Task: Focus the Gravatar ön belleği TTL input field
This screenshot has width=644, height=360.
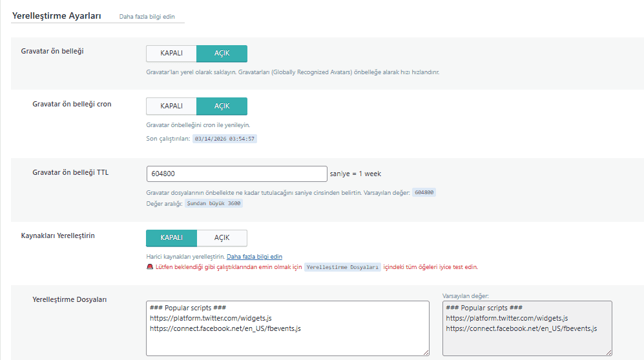Action: 237,174
